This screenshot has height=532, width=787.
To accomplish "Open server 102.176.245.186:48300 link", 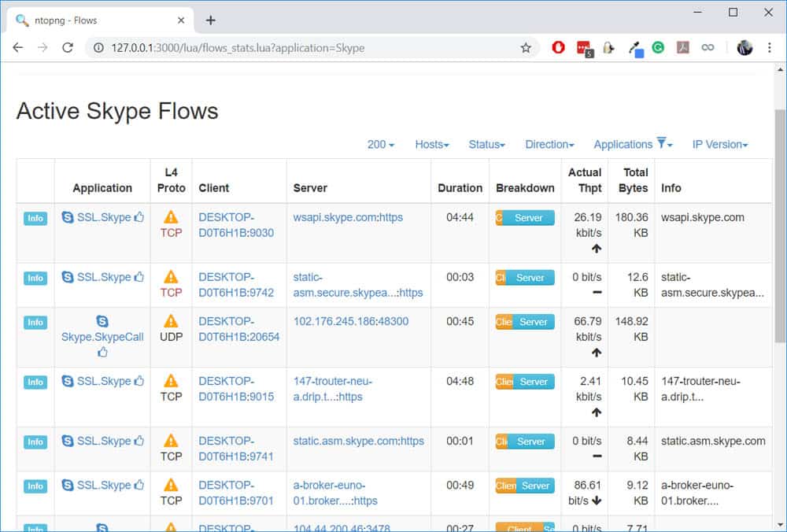I will 351,321.
